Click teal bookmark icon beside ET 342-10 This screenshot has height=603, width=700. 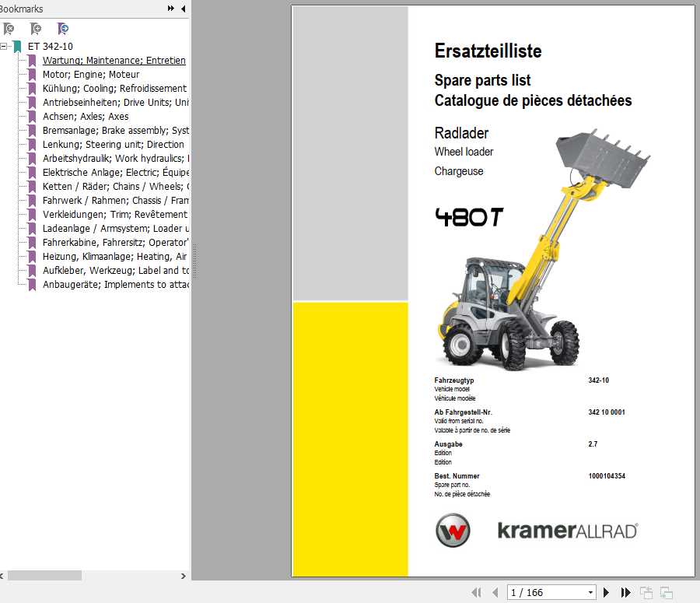tap(17, 47)
